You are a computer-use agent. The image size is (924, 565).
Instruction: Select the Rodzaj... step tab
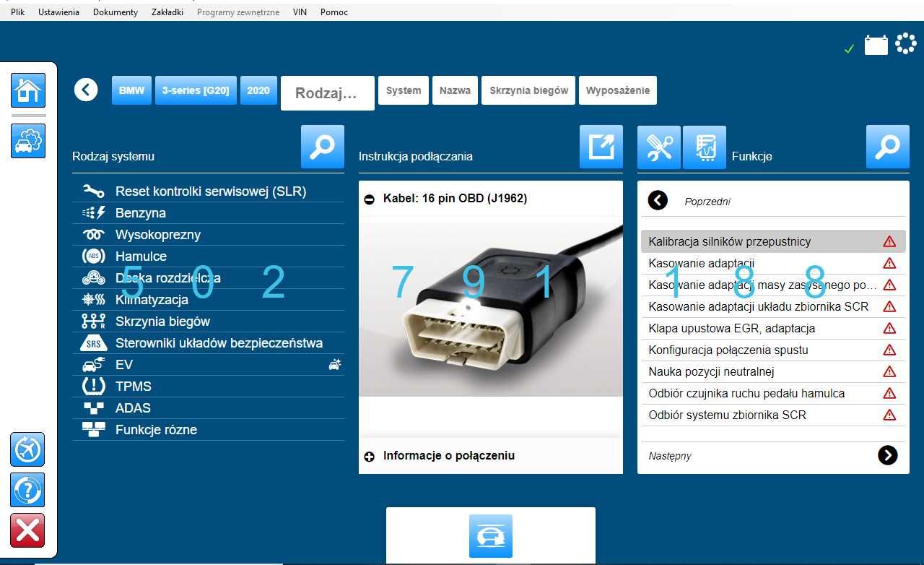point(328,93)
